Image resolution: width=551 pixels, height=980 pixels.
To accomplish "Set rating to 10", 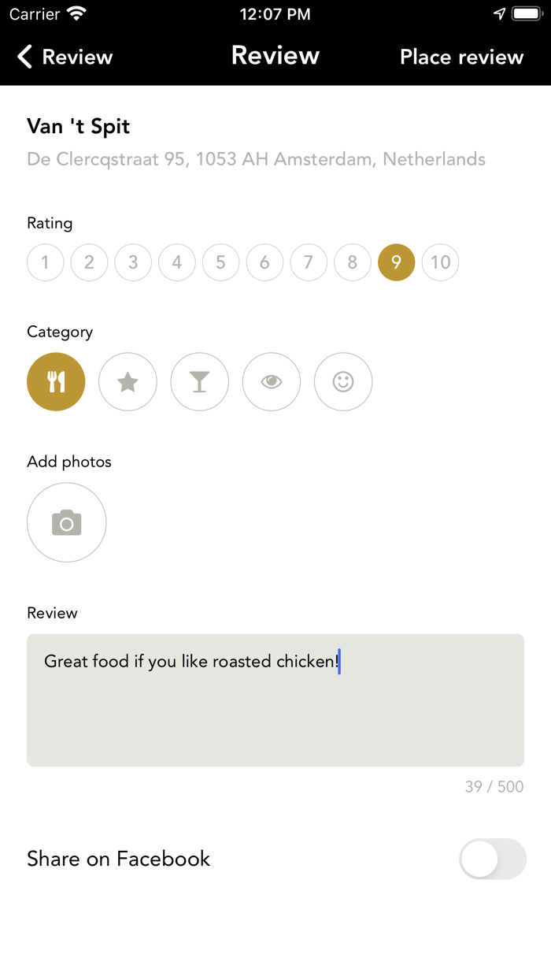I will click(x=441, y=262).
